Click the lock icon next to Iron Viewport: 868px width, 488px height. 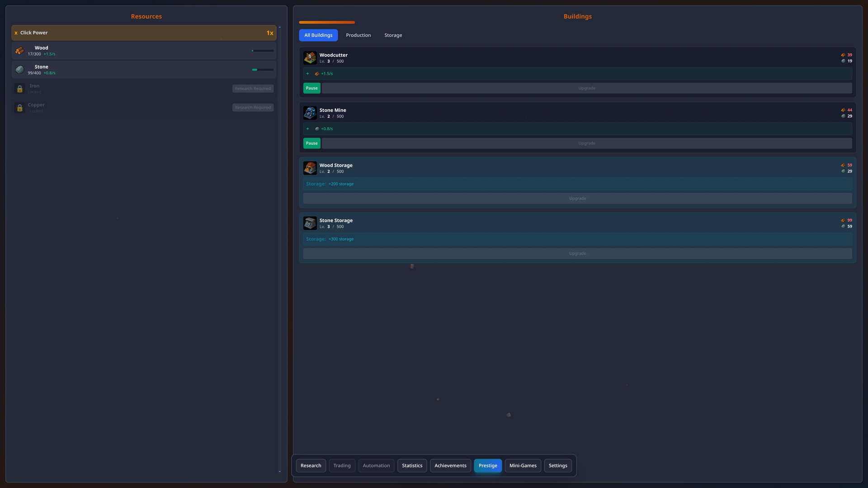point(19,89)
